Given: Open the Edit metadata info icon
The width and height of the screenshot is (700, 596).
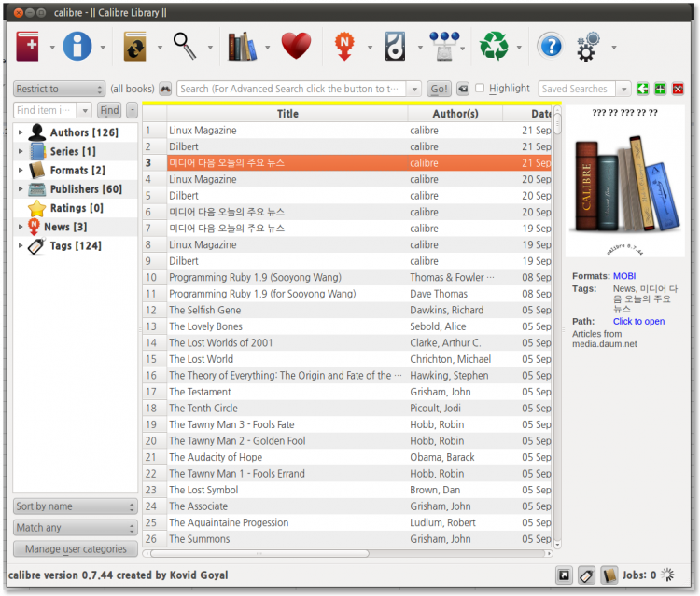Looking at the screenshot, I should [x=77, y=47].
